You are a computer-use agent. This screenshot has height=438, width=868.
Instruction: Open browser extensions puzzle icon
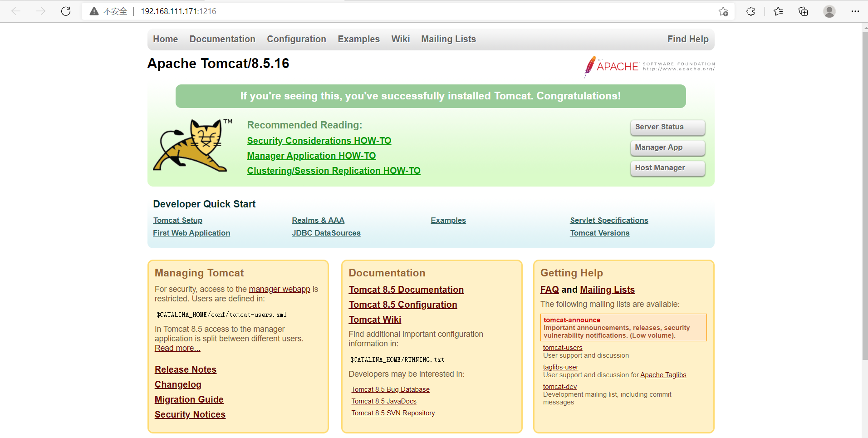tap(750, 11)
